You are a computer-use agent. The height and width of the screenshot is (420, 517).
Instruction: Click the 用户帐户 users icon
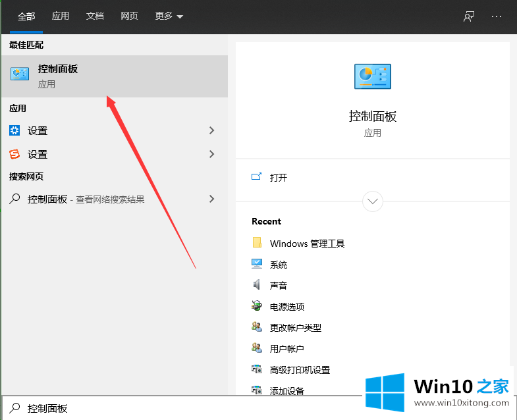tap(256, 348)
